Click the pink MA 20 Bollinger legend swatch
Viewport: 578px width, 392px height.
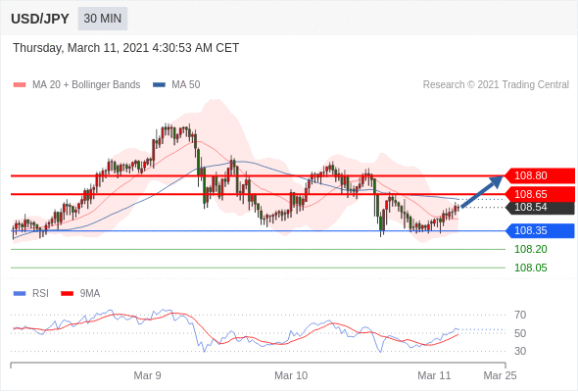pos(20,85)
